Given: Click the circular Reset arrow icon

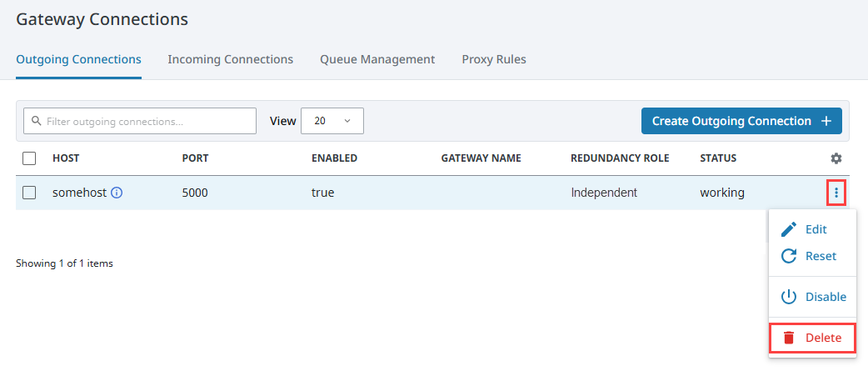Looking at the screenshot, I should 789,256.
